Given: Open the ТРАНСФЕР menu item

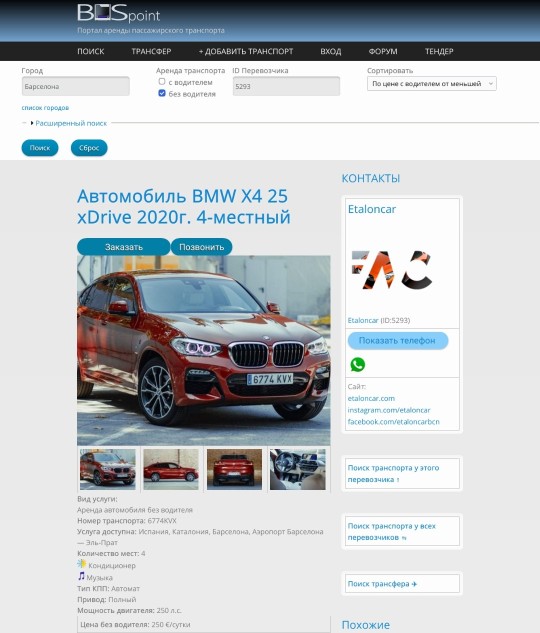Looking at the screenshot, I should tap(151, 51).
